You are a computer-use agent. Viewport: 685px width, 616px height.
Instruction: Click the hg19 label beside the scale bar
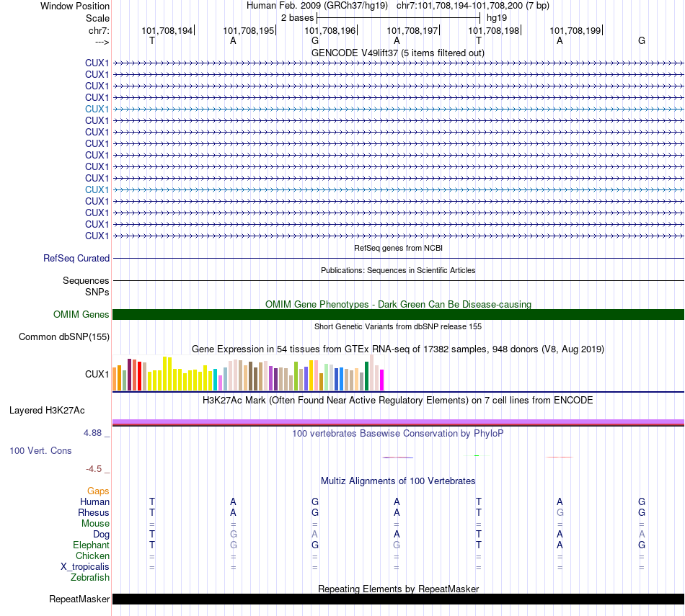(x=497, y=18)
